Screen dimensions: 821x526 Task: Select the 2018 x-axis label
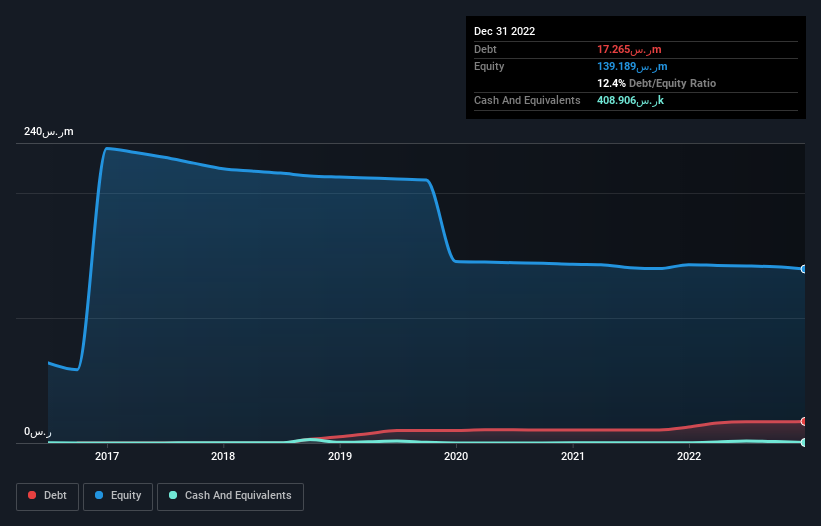pos(223,456)
